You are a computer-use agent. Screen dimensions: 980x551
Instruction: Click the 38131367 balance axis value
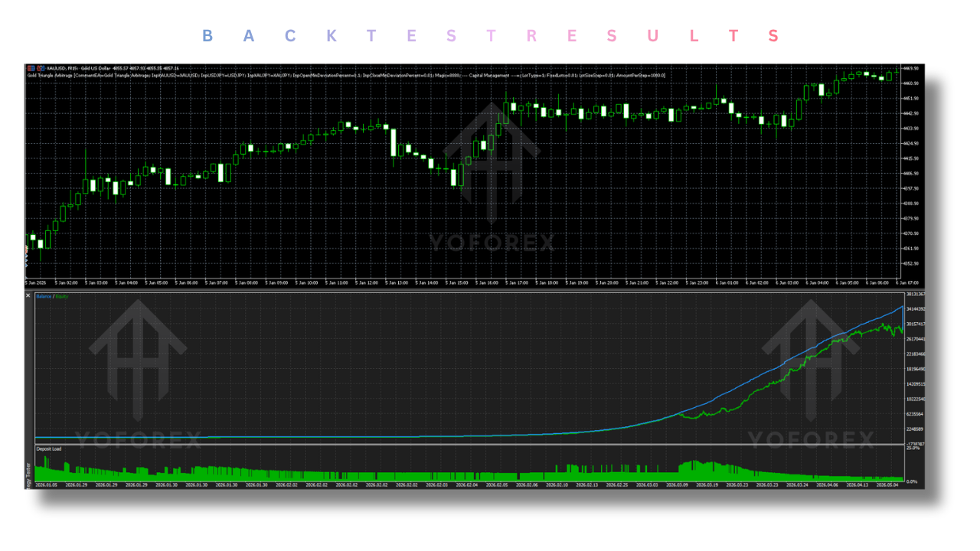pos(916,295)
